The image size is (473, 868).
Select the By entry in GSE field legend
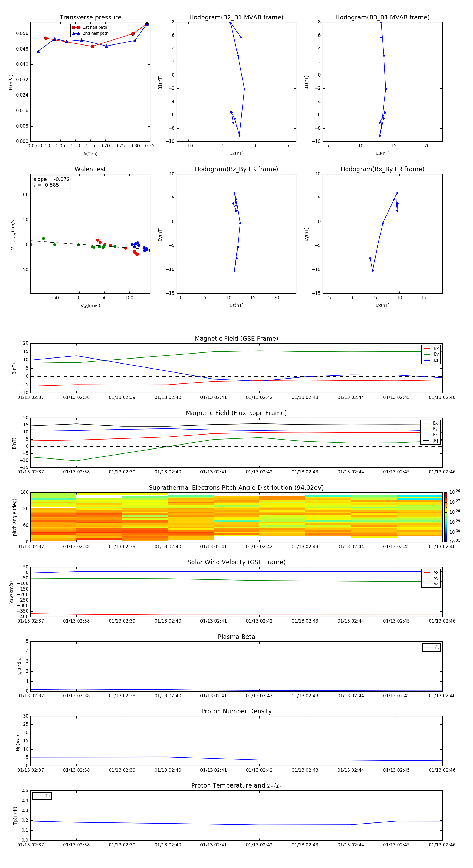click(431, 354)
